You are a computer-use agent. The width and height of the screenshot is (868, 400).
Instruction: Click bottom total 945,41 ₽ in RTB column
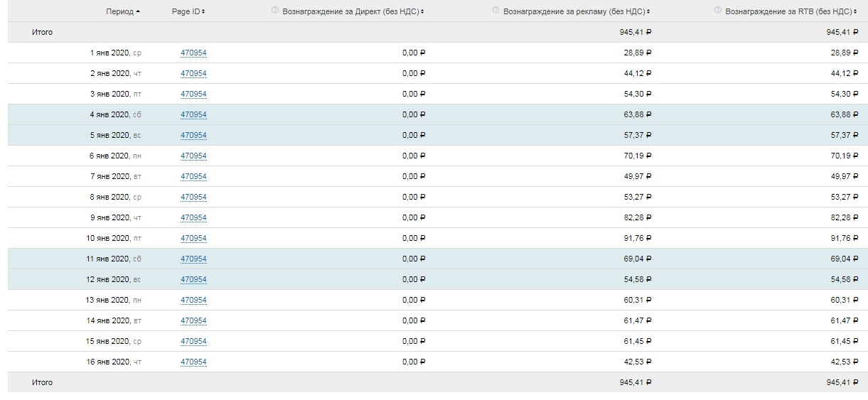843,383
